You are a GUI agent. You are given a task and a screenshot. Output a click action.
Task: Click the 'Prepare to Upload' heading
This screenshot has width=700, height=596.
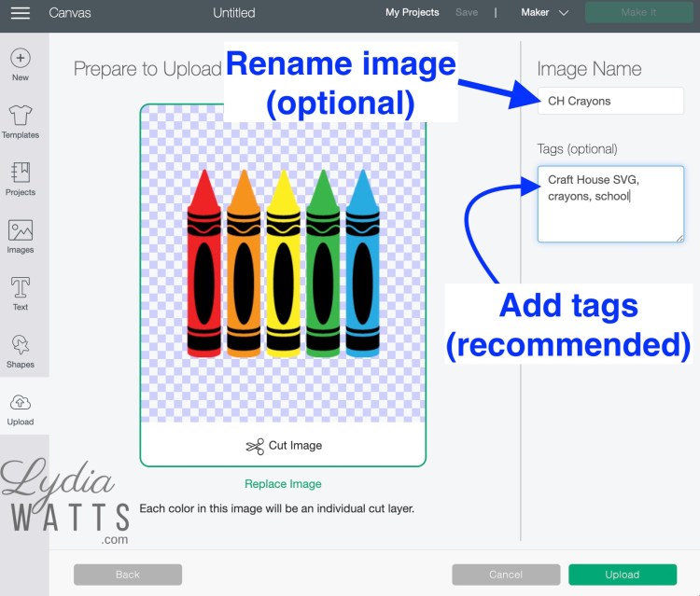click(x=147, y=69)
